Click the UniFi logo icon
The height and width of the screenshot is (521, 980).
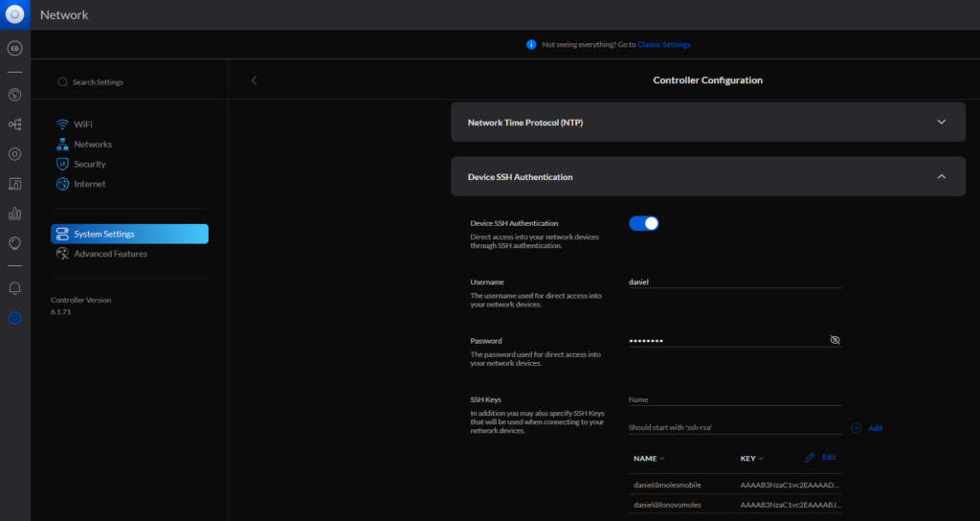coord(14,14)
